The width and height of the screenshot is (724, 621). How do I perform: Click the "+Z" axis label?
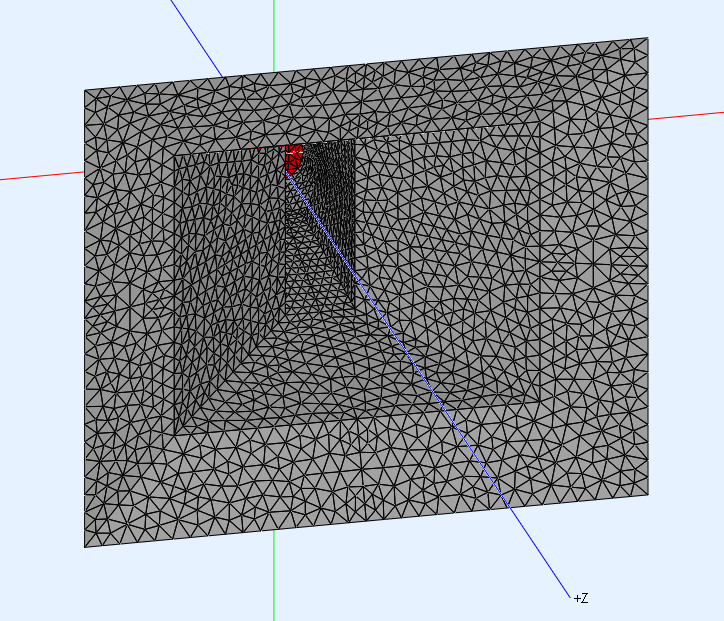pyautogui.click(x=581, y=598)
